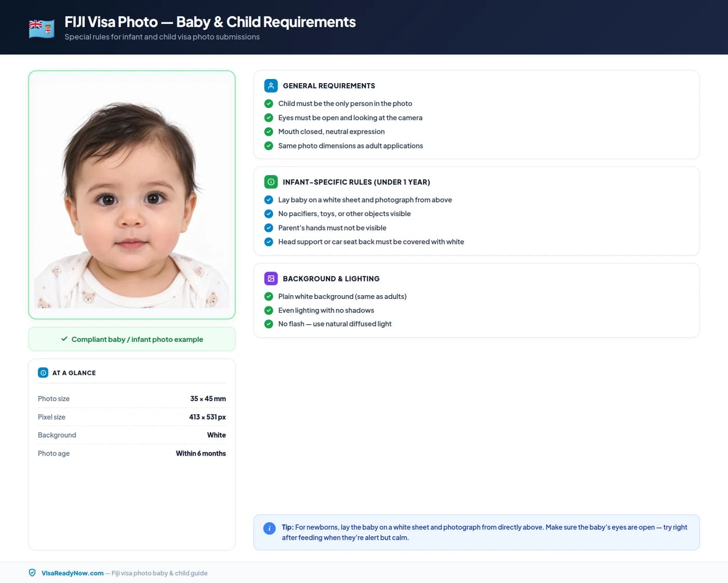
Task: Click checkmark beside 'Lay baby on a white sheet'
Action: 268,200
